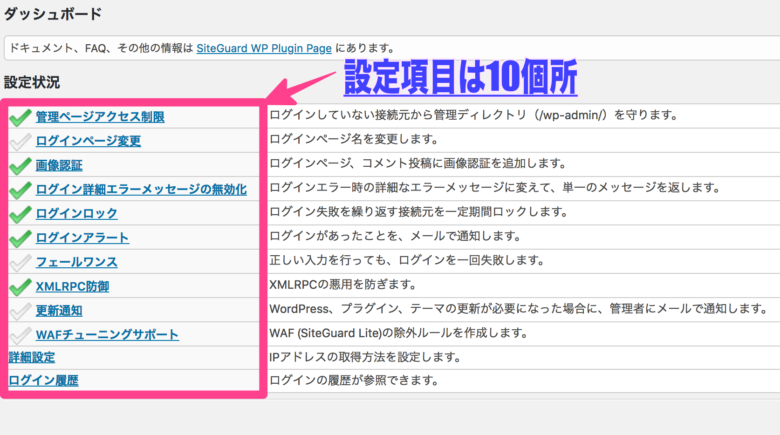Screen dimensions: 780x435
Task: Click green checkmark beside XMLRPC防御
Action: click(20, 287)
